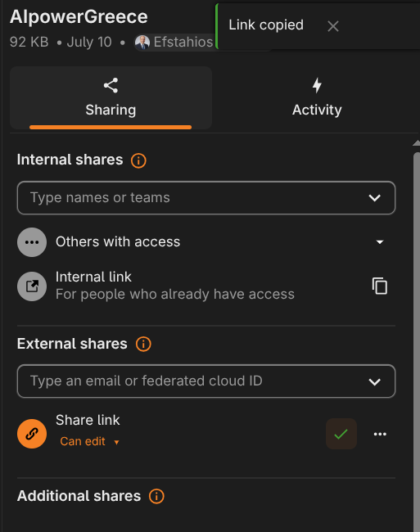Switch to the Activity tab

pos(317,97)
